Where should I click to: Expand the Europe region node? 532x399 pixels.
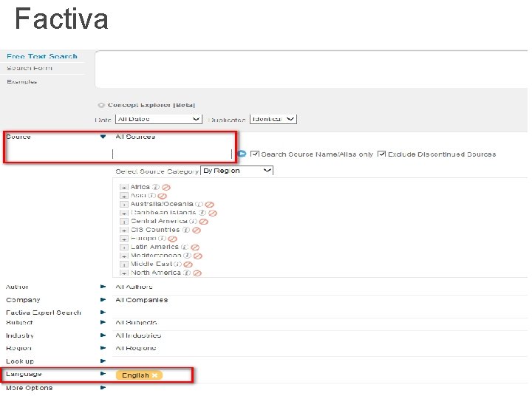pos(124,239)
